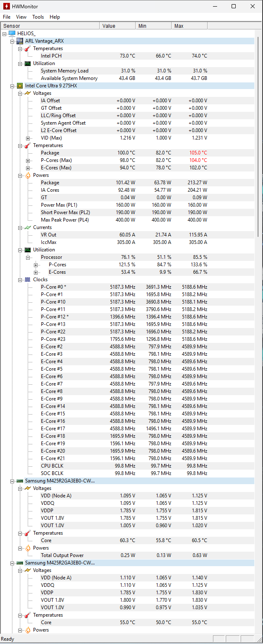263x644 pixels.
Task: Click the second Samsung Voltages zigzag icon
Action: click(x=27, y=570)
